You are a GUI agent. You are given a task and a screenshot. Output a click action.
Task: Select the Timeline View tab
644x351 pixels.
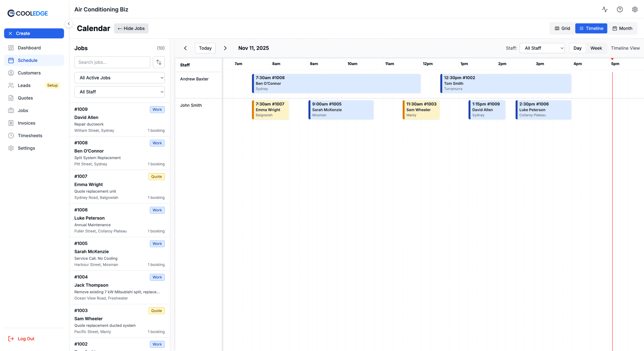click(625, 48)
